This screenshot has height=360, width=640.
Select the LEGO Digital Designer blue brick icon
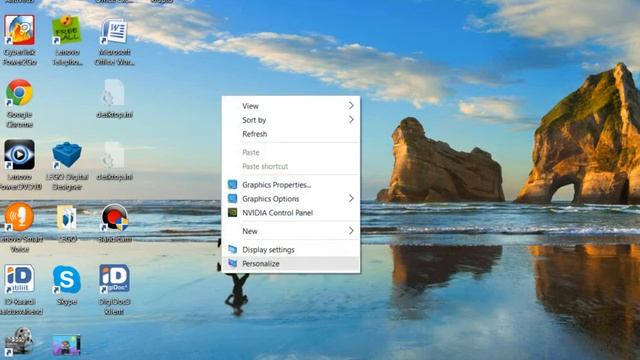point(67,165)
